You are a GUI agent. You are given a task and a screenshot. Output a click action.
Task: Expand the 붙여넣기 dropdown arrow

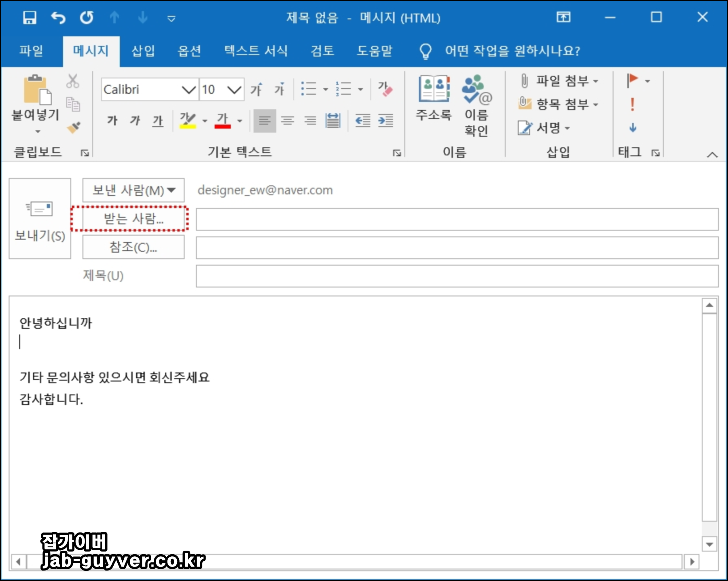[x=38, y=131]
